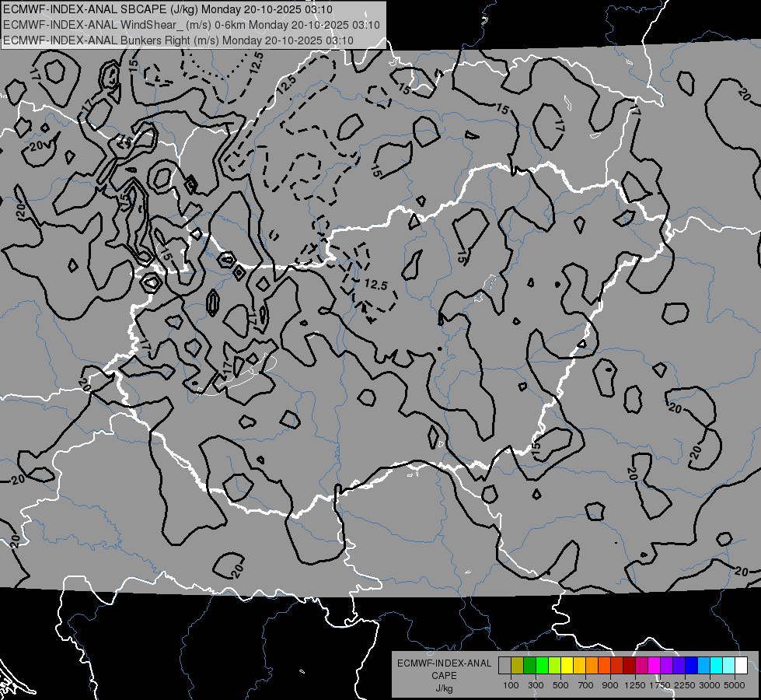The height and width of the screenshot is (700, 761).
Task: Click the J/kg unit in the legend
Action: click(444, 688)
